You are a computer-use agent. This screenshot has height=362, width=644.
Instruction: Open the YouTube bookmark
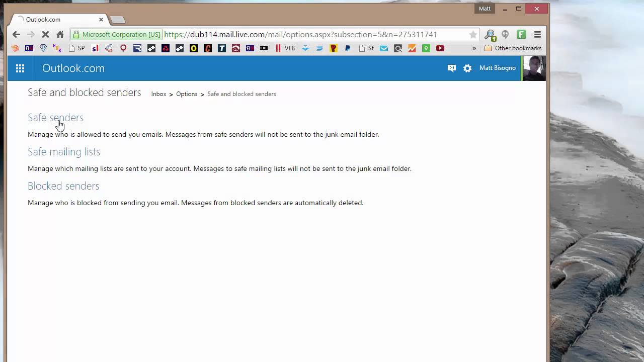(440, 48)
